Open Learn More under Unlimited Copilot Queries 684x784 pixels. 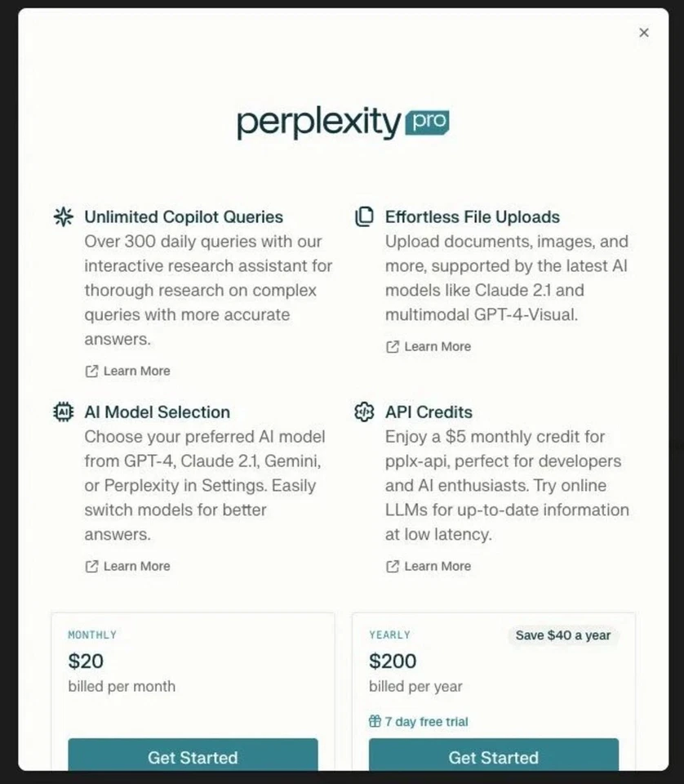pos(136,371)
